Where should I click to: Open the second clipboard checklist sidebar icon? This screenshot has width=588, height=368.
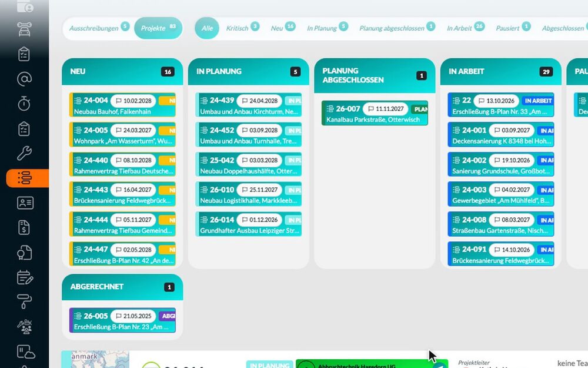pos(24,128)
